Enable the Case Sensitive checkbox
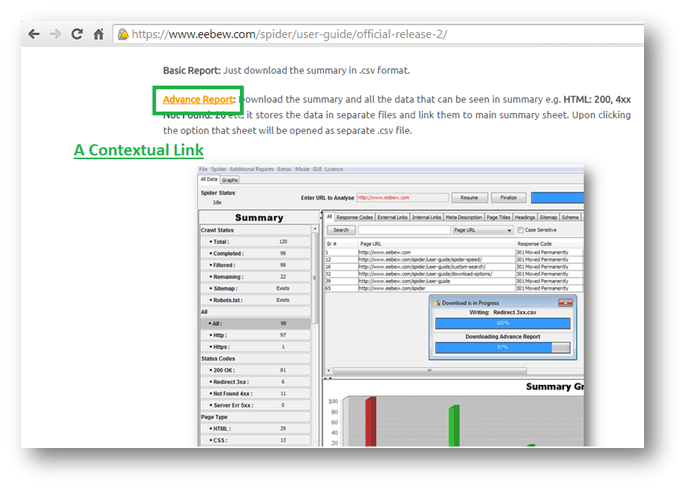This screenshot has width=686, height=490. coord(521,230)
